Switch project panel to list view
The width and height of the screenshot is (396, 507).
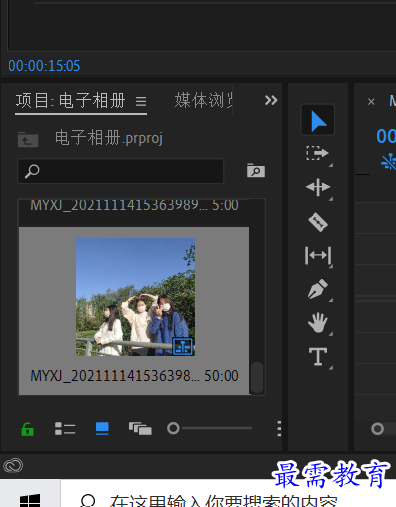65,429
